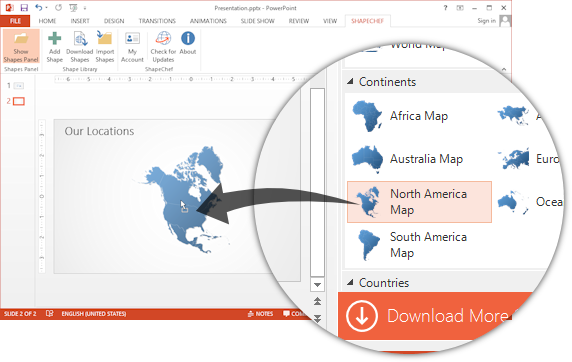
Task: Collapse the Continents category
Action: pos(350,82)
